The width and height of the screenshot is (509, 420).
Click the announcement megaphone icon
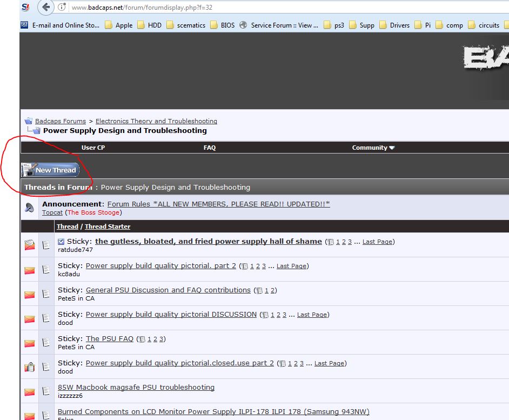pos(30,208)
